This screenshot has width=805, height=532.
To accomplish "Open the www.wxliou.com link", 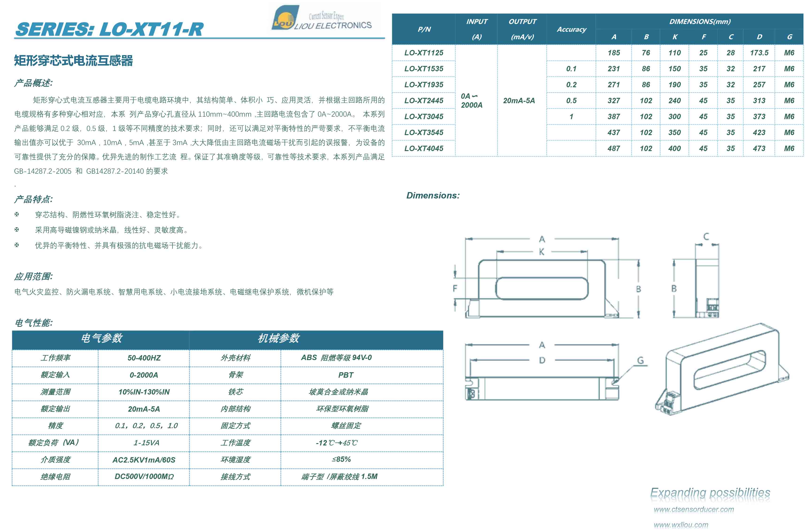I will pyautogui.click(x=681, y=524).
